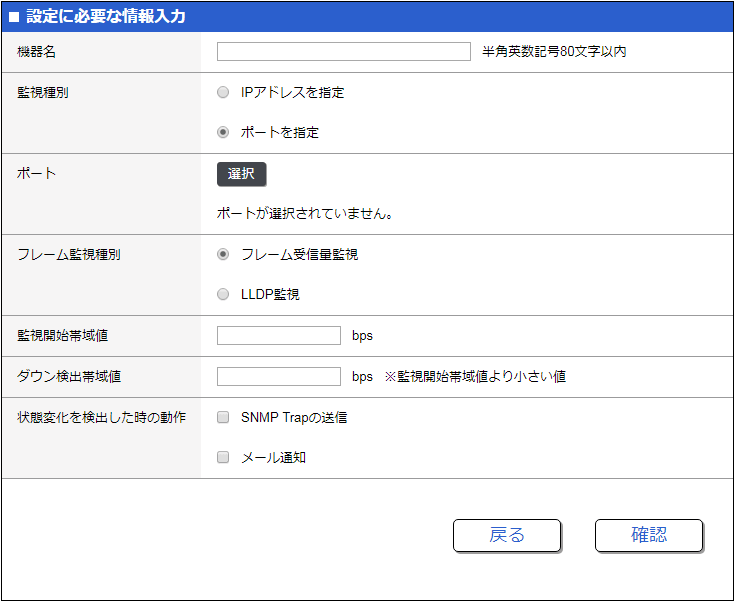Viewport: 734px width, 601px height.
Task: Select フレーム受信量監視 radio button
Action: [x=223, y=255]
